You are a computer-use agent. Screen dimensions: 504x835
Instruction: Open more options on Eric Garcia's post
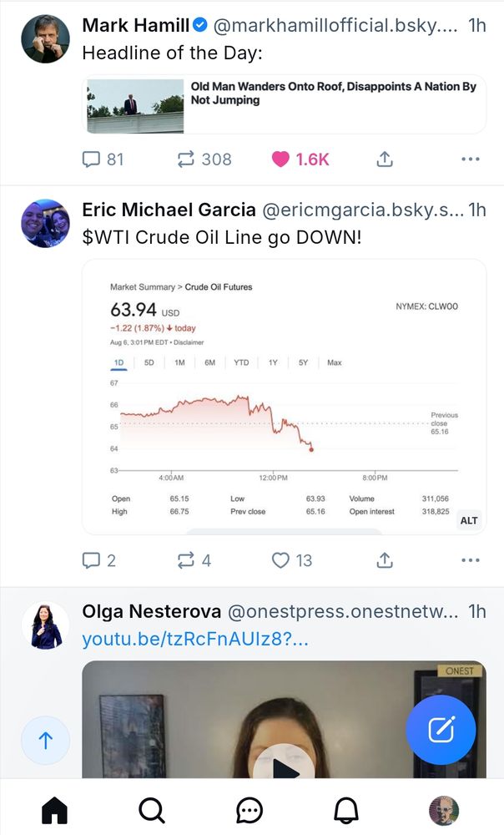(471, 560)
